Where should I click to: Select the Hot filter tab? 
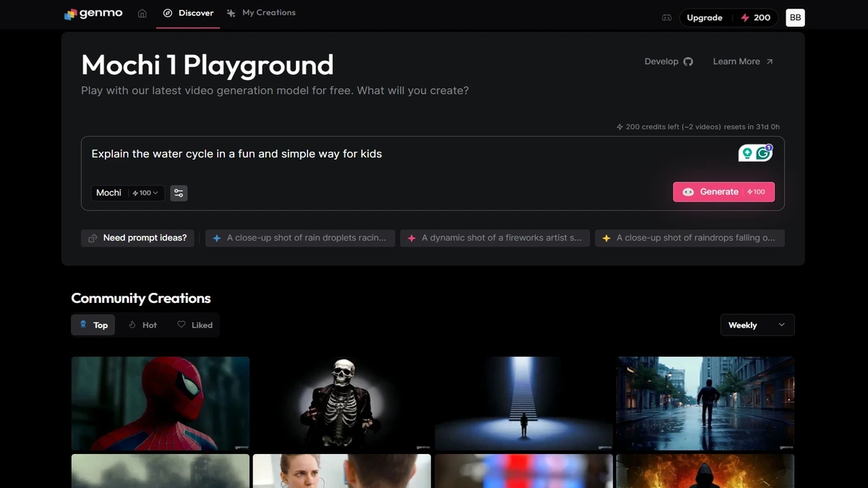coord(142,325)
